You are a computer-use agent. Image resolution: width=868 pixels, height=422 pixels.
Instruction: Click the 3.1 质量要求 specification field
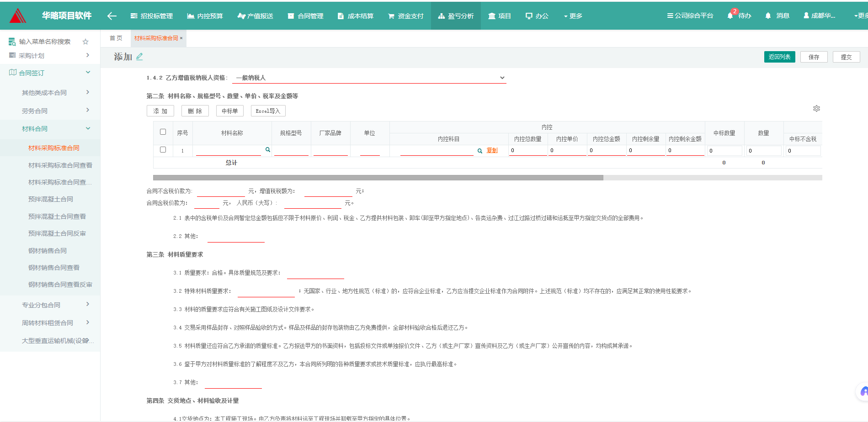[x=315, y=273]
